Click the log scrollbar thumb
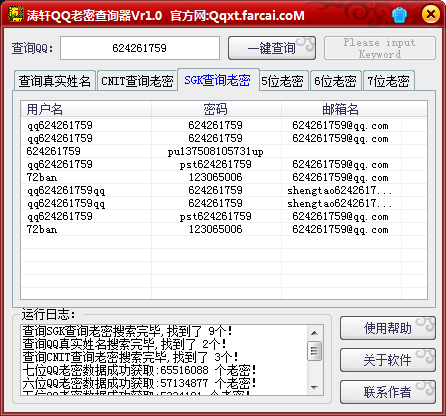 (314, 351)
